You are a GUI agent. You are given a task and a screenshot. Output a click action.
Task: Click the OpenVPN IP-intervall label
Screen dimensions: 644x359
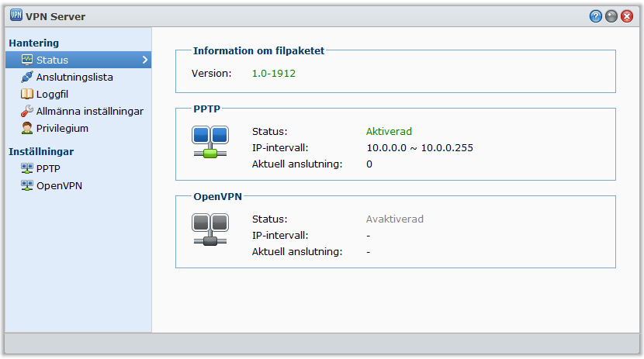coord(280,236)
